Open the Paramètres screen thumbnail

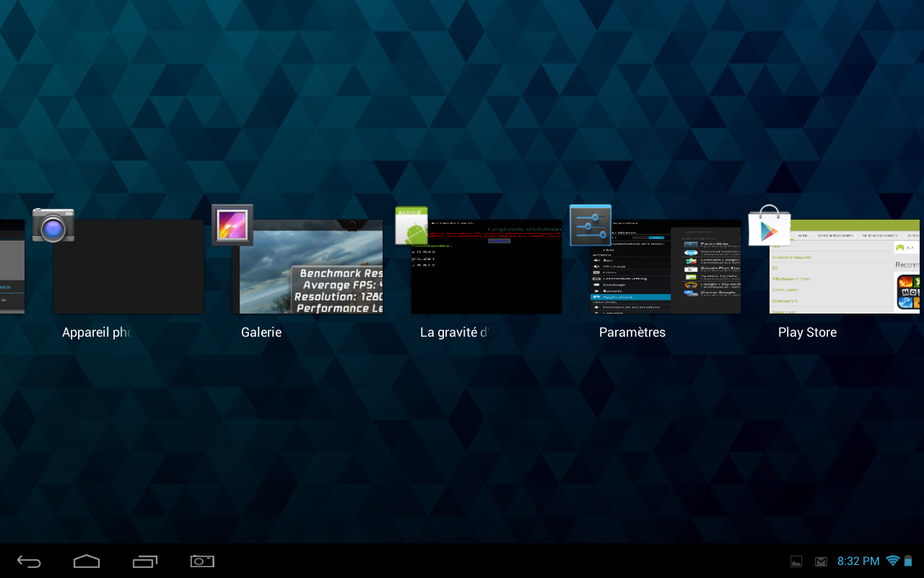click(x=666, y=267)
